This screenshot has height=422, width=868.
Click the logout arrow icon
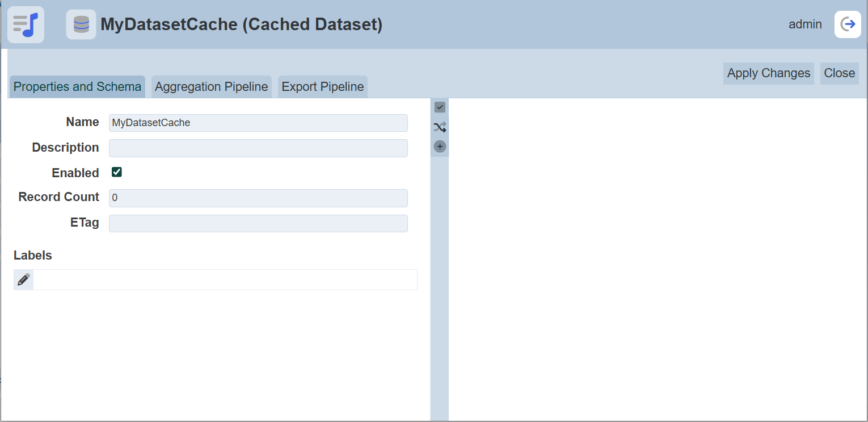click(x=848, y=24)
